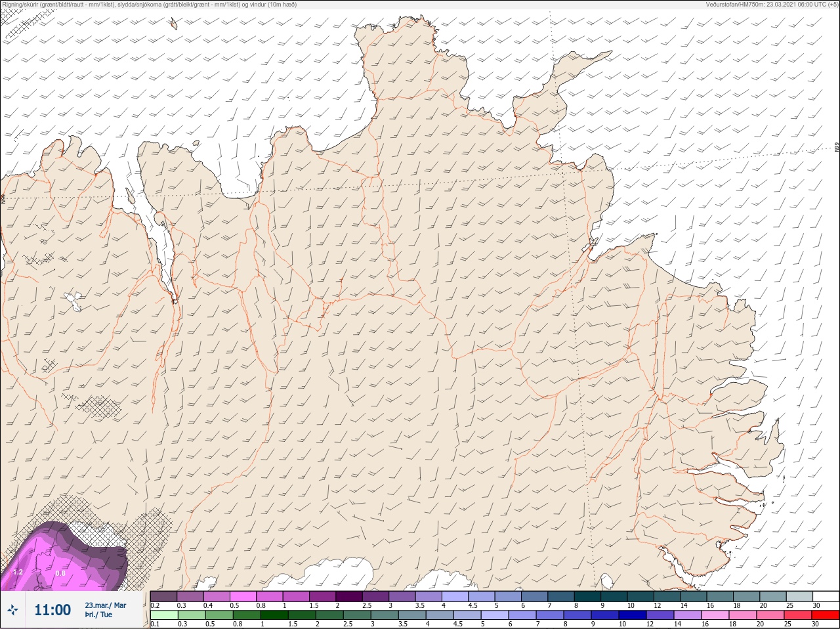Viewport: 840px width, 629px height.
Task: Click the 0.8 precipitation value on the map
Action: (x=60, y=574)
